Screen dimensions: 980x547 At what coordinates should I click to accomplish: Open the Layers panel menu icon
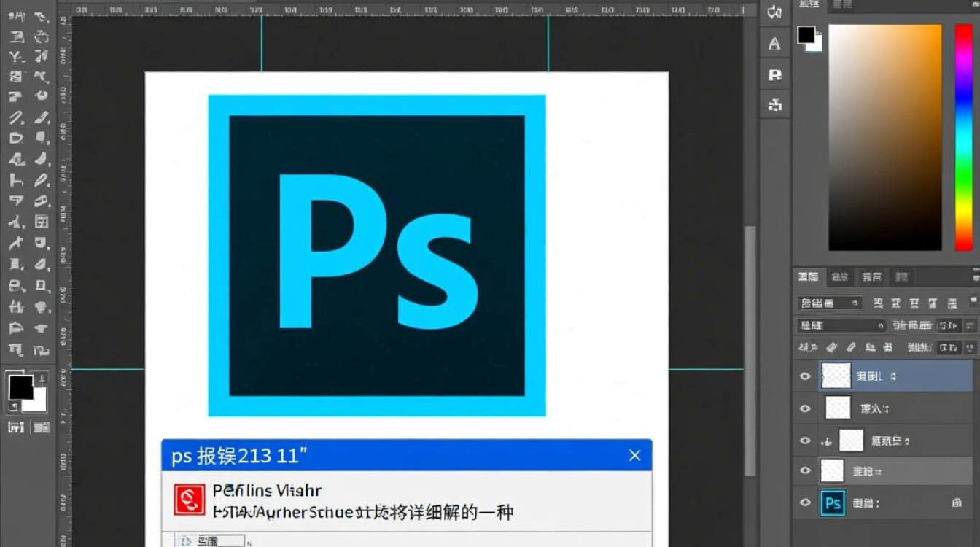tap(975, 276)
